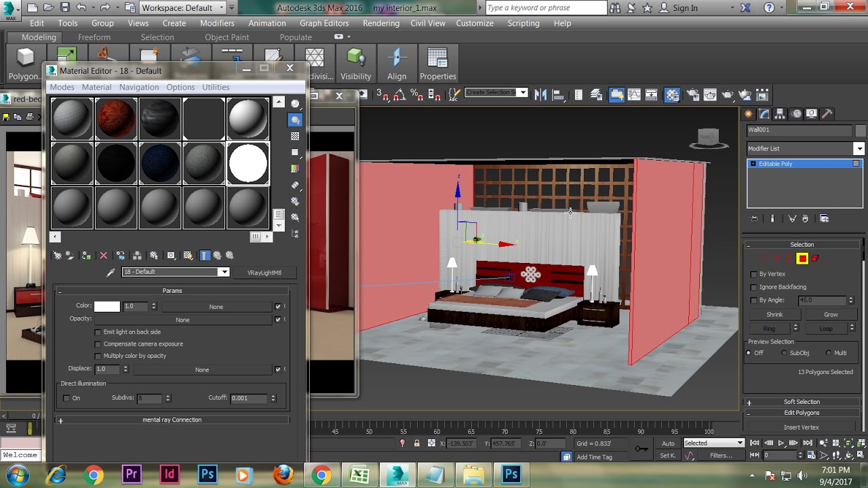
Task: Select Element sub-object level icon
Action: (815, 258)
